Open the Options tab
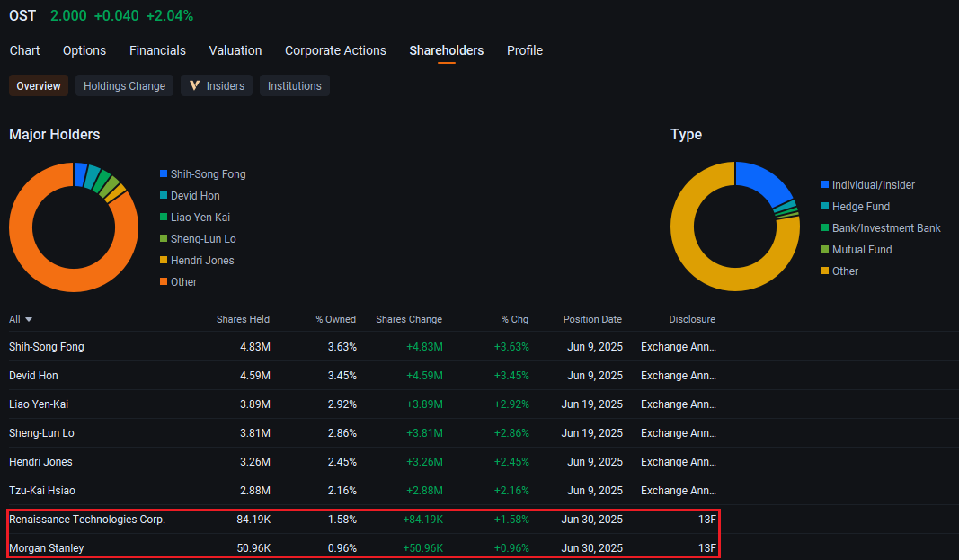The height and width of the screenshot is (560, 959). coord(84,50)
